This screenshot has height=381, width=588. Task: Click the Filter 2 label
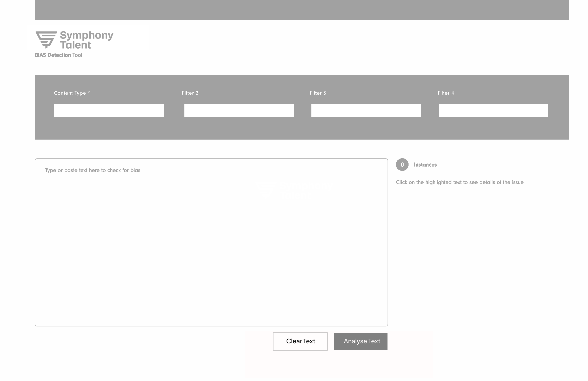[x=190, y=93]
